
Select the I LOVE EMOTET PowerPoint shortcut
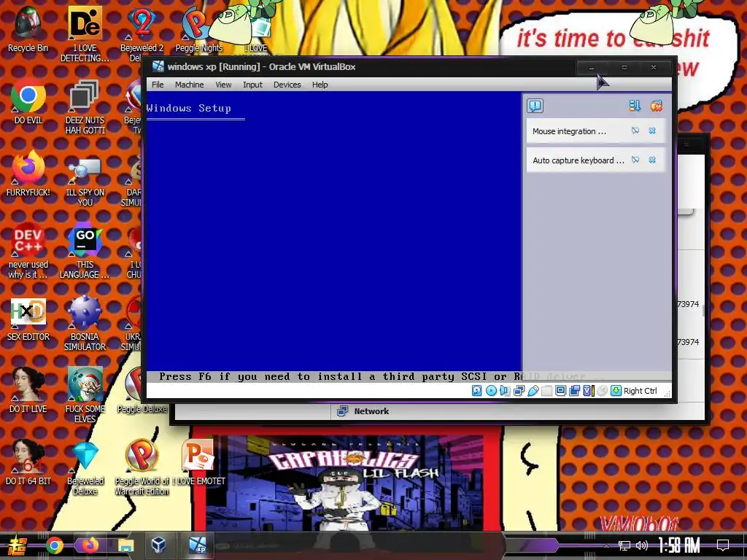pyautogui.click(x=198, y=463)
